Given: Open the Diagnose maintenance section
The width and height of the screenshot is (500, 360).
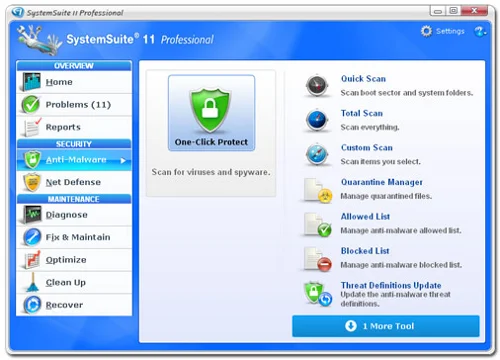Looking at the screenshot, I should tap(74, 214).
